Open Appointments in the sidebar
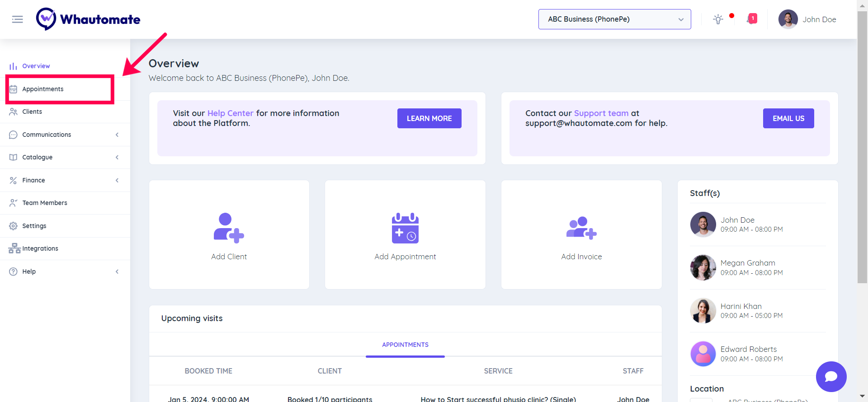The width and height of the screenshot is (868, 402). point(43,89)
